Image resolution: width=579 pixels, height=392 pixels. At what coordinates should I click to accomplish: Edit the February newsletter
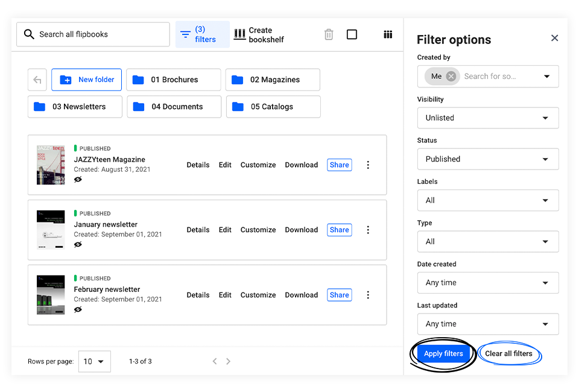click(x=225, y=295)
